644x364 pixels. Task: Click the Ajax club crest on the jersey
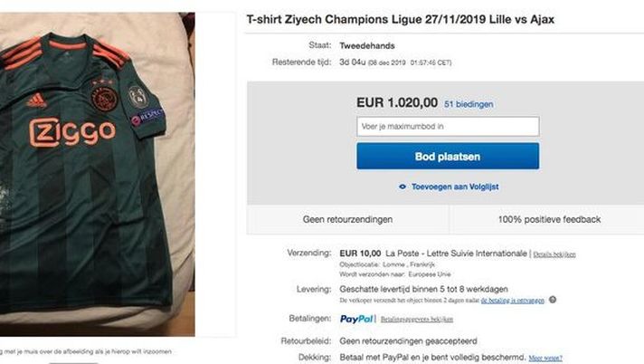[104, 98]
